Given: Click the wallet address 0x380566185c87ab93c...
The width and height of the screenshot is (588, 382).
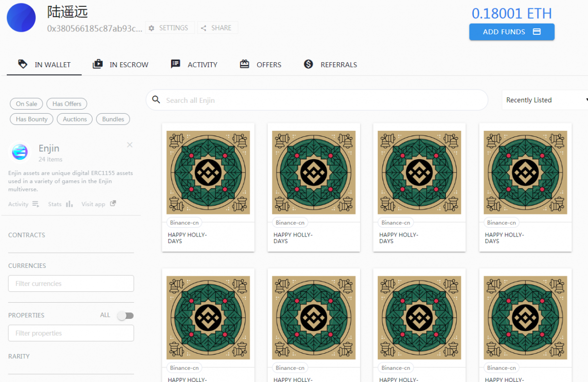Looking at the screenshot, I should [x=95, y=28].
